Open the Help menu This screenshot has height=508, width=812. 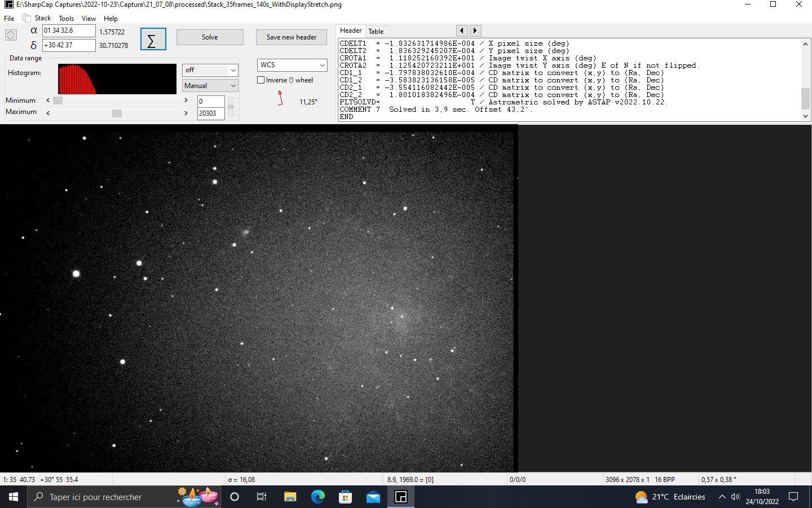[x=111, y=18]
